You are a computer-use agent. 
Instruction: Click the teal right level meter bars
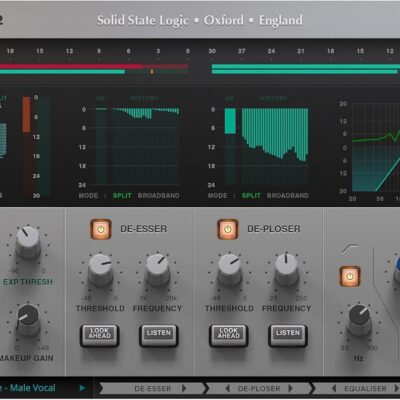click(306, 69)
